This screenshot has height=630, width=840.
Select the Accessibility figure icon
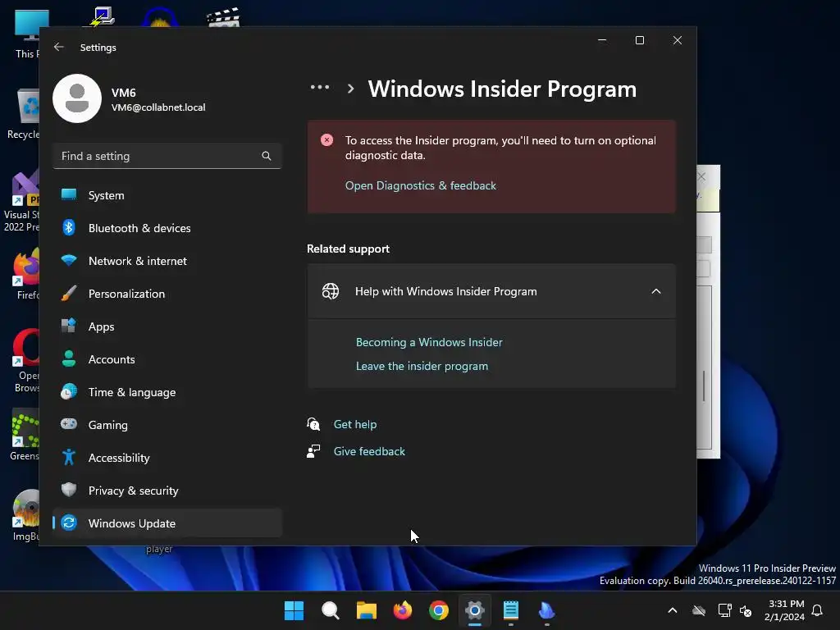pos(69,458)
